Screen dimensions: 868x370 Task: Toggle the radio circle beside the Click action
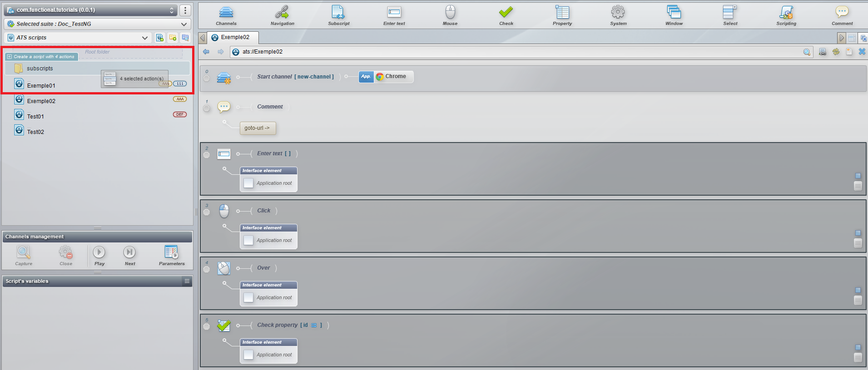(x=207, y=212)
